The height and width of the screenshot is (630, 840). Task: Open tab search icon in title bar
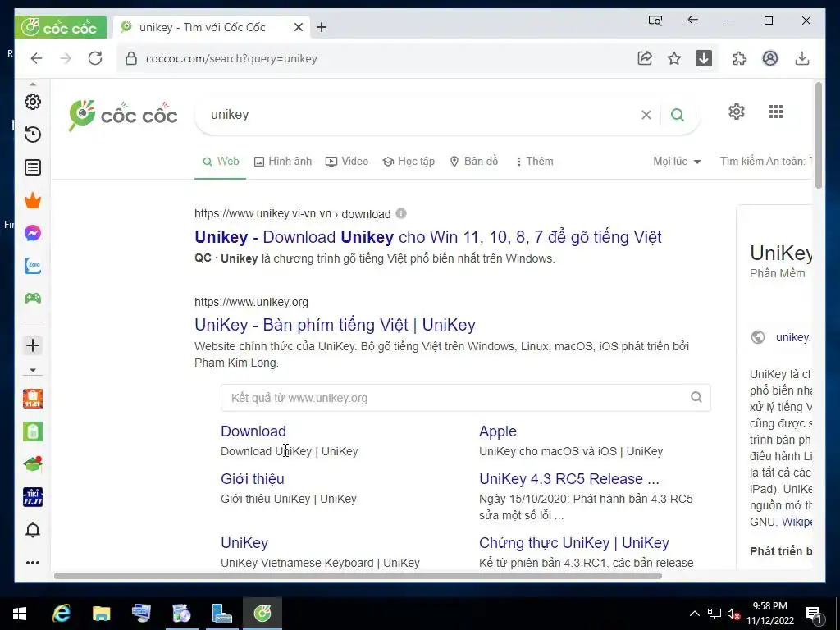coord(655,21)
